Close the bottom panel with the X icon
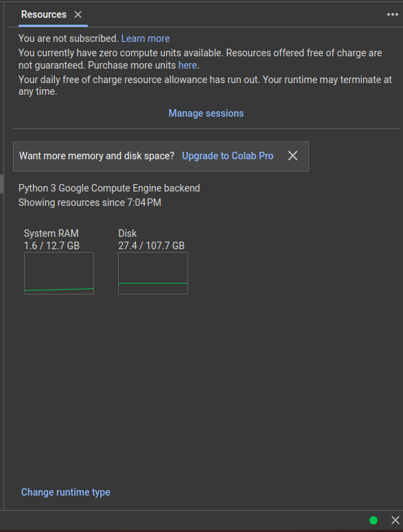This screenshot has width=403, height=532. [395, 520]
